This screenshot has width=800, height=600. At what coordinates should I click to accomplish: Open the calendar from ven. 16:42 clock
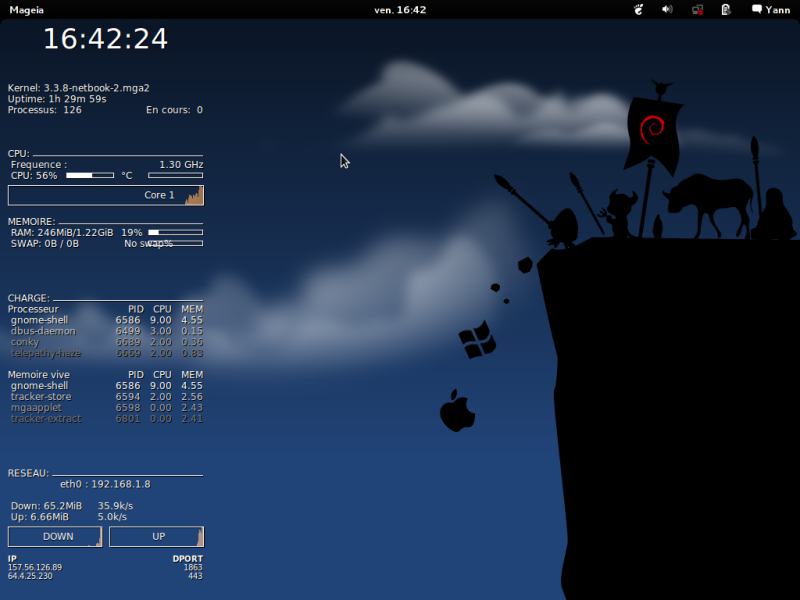point(400,10)
